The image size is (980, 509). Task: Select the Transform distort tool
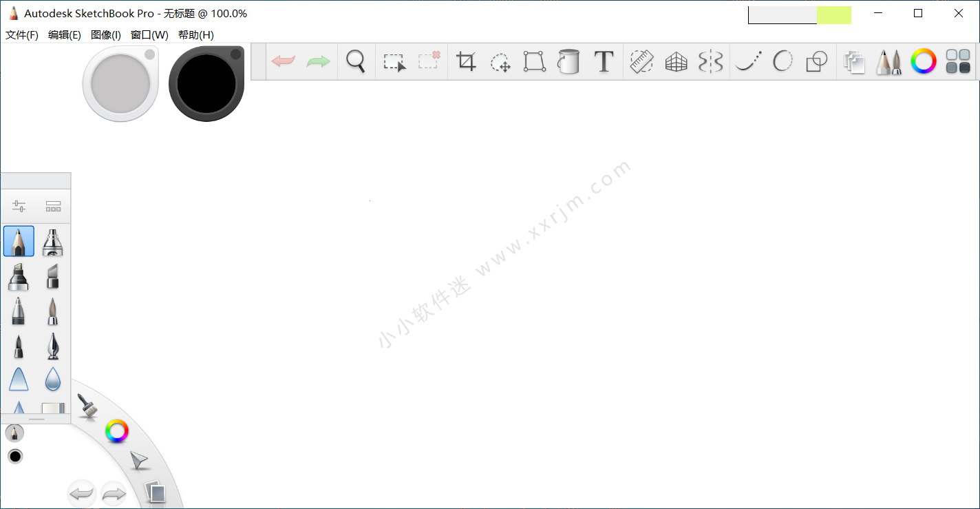[534, 61]
